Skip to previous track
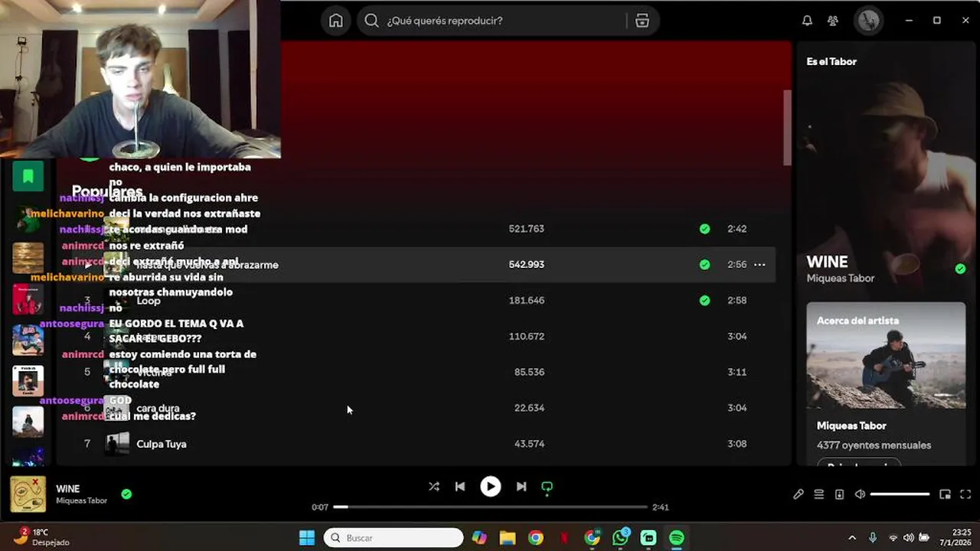 click(460, 487)
